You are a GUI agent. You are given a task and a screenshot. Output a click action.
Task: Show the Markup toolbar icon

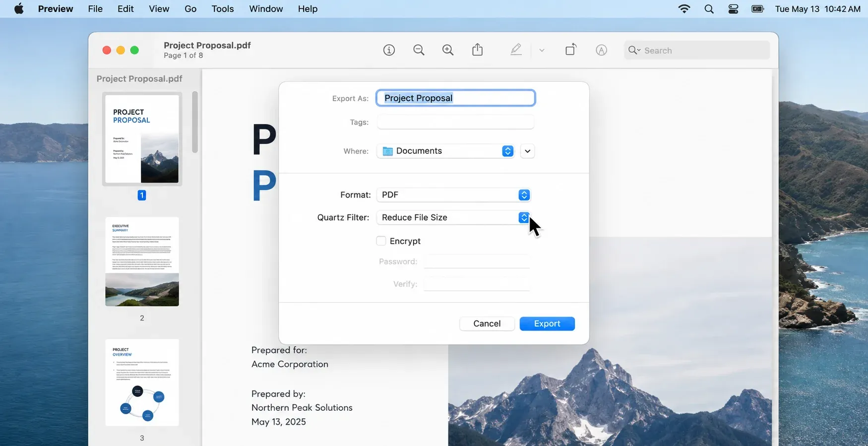tap(601, 50)
